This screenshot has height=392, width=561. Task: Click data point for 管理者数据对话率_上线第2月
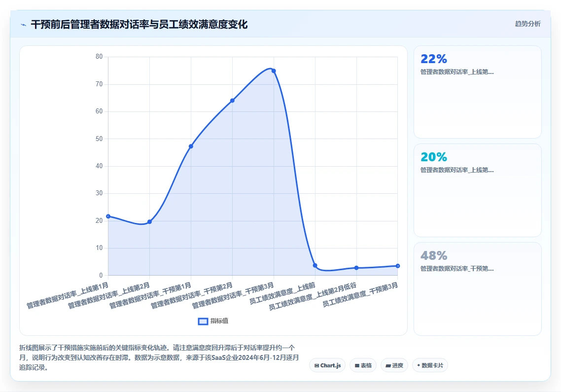149,222
